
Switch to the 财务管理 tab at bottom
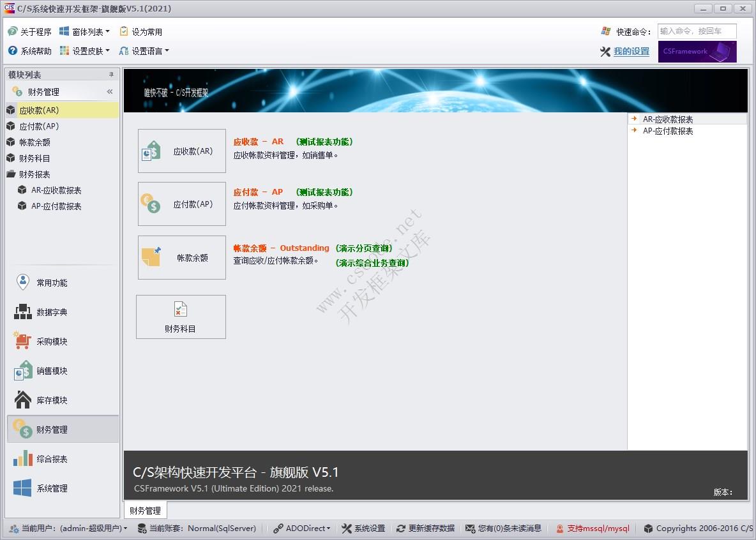145,509
